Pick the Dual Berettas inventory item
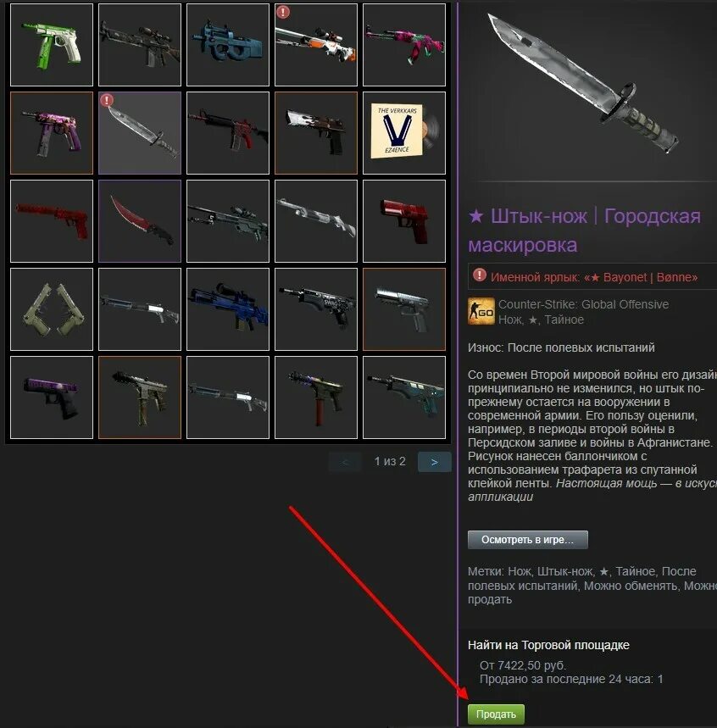Image resolution: width=717 pixels, height=728 pixels. coord(52,309)
